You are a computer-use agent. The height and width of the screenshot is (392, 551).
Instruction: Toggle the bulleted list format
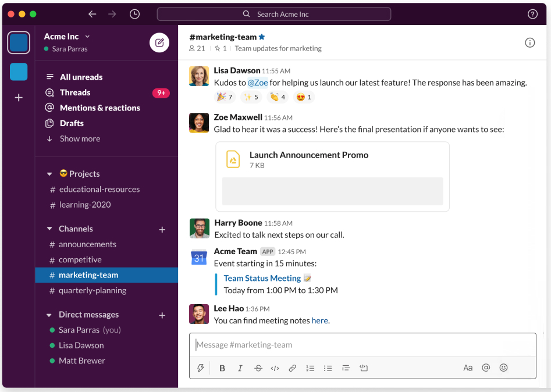(328, 368)
